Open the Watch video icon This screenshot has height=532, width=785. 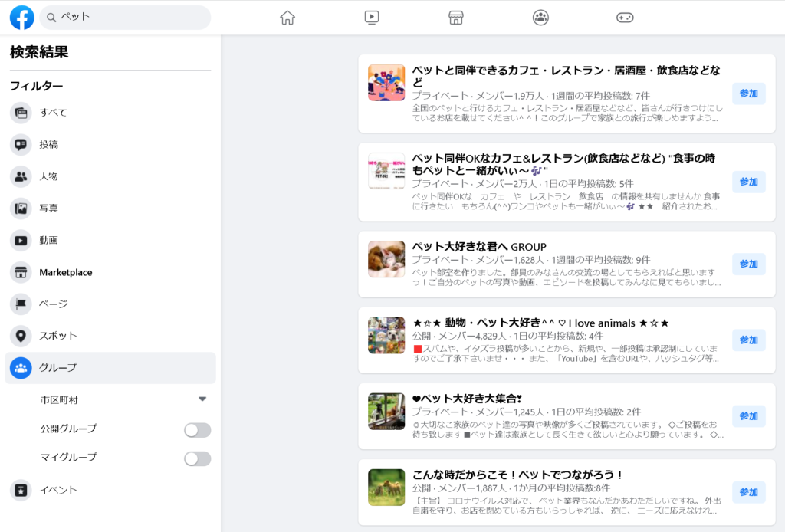coord(372,18)
